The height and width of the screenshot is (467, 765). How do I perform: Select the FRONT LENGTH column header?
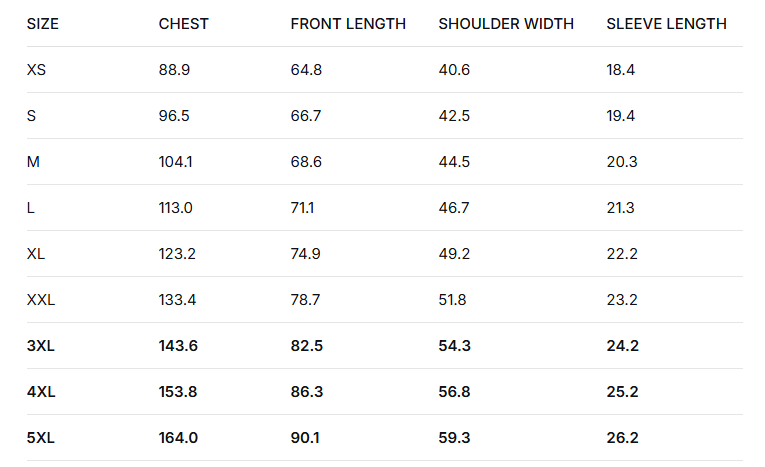click(348, 24)
